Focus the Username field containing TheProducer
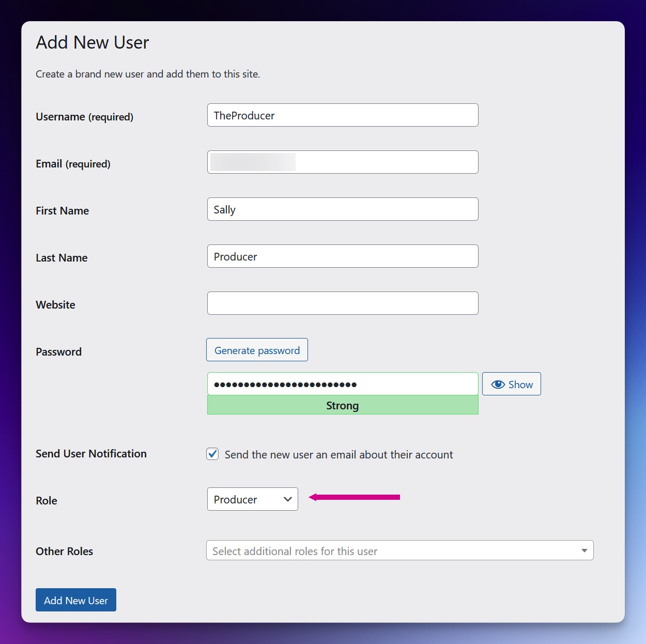Image resolution: width=646 pixels, height=644 pixels. tap(343, 115)
